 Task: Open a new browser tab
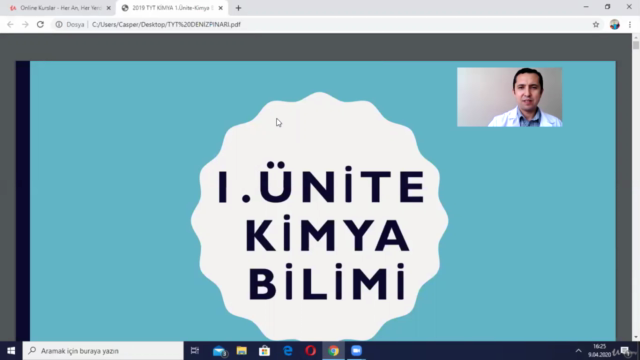point(238,8)
